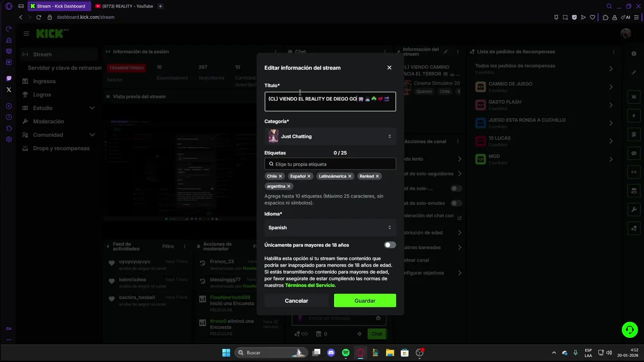Click the green Chat send button

pos(377,334)
